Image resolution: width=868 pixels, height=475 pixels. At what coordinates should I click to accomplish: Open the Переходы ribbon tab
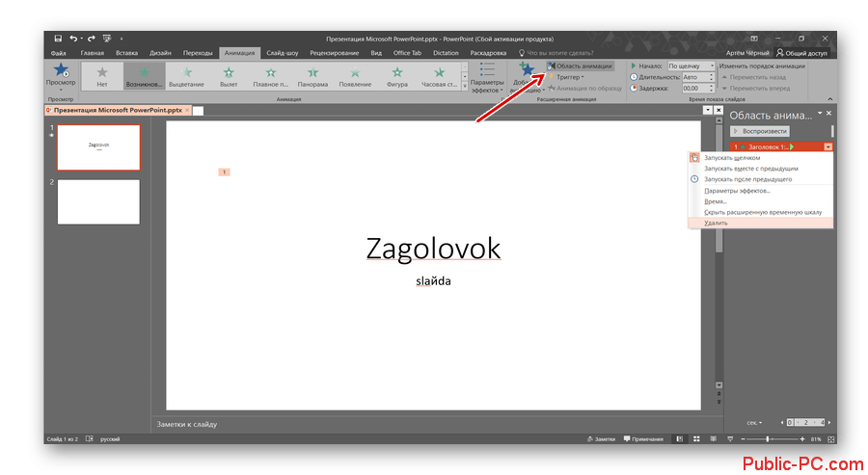198,52
